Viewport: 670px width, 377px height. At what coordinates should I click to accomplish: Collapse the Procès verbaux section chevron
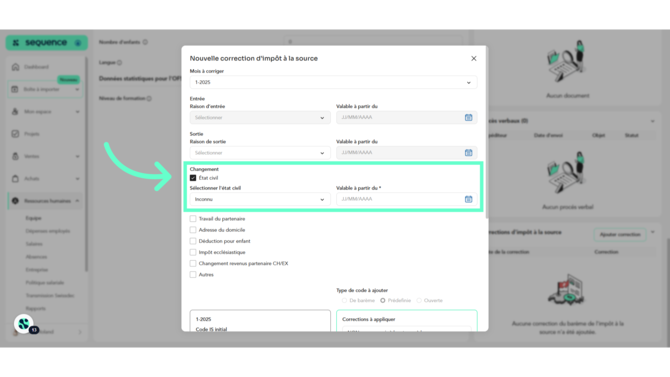pyautogui.click(x=652, y=121)
